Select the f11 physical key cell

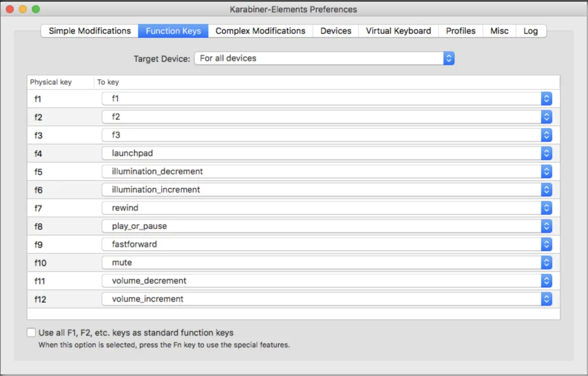click(61, 281)
